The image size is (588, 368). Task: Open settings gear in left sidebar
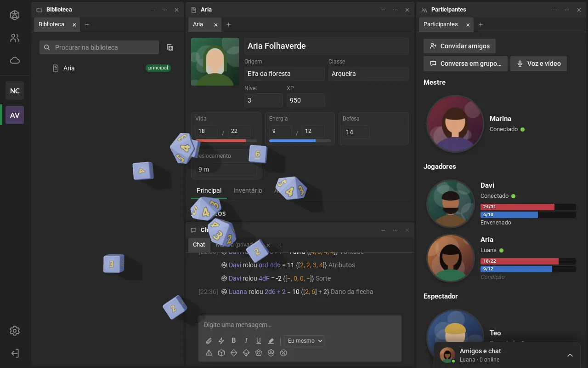pyautogui.click(x=15, y=331)
